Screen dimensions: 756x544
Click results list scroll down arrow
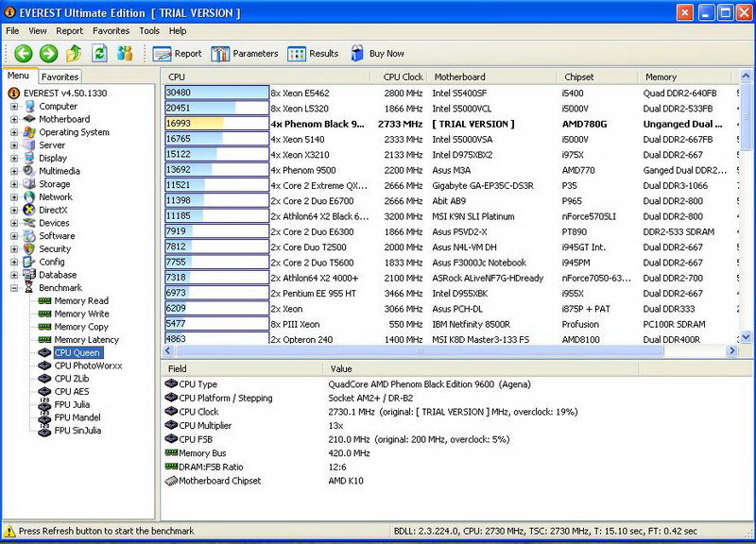[x=746, y=337]
